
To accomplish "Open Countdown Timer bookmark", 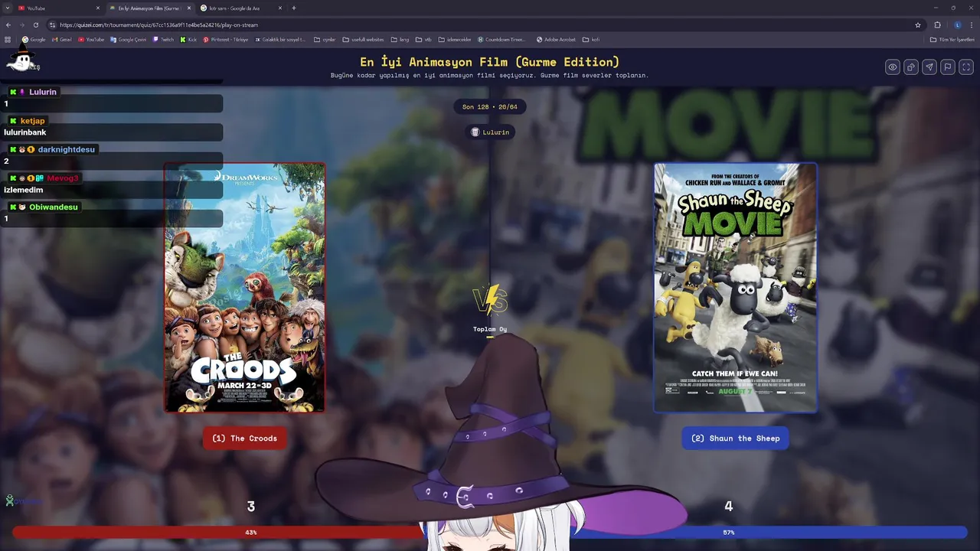I will (502, 39).
